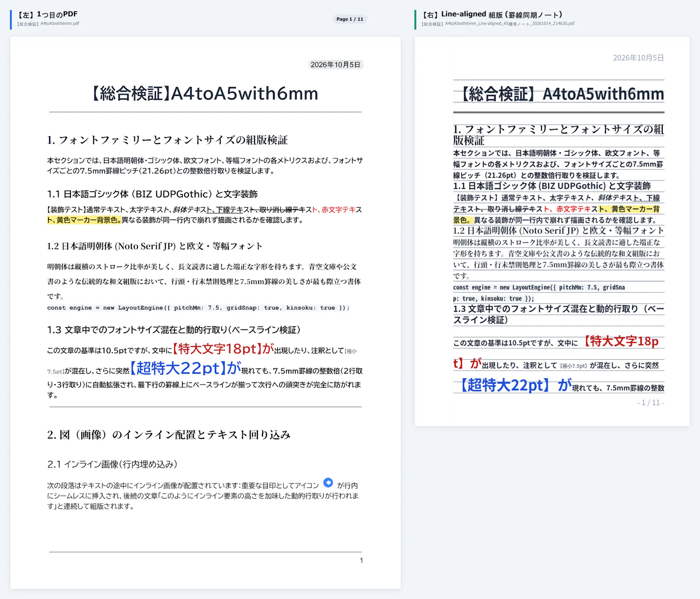The image size is (700, 599).
Task: Click right page heading 1.2 日本語明朝体
Action: 559,231
